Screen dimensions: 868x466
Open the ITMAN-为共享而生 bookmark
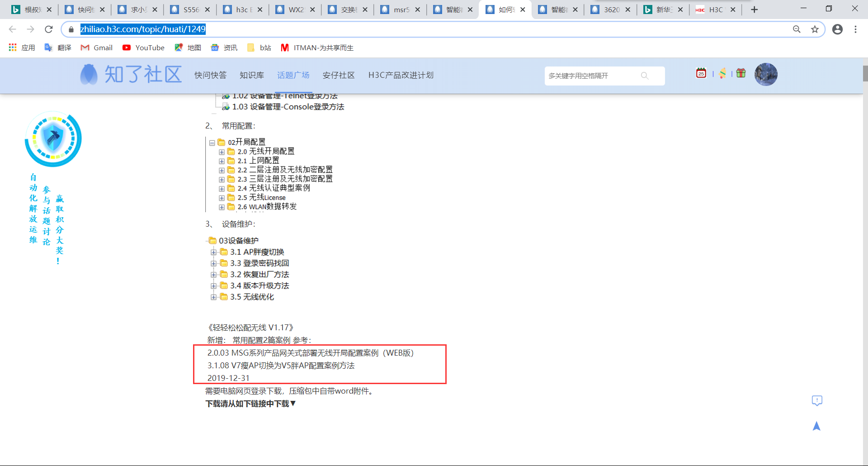[317, 48]
